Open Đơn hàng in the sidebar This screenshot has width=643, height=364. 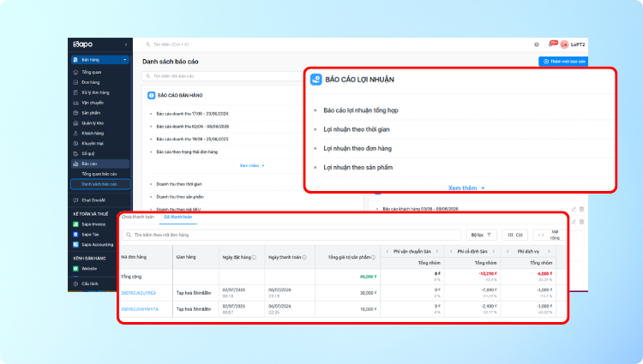[90, 82]
